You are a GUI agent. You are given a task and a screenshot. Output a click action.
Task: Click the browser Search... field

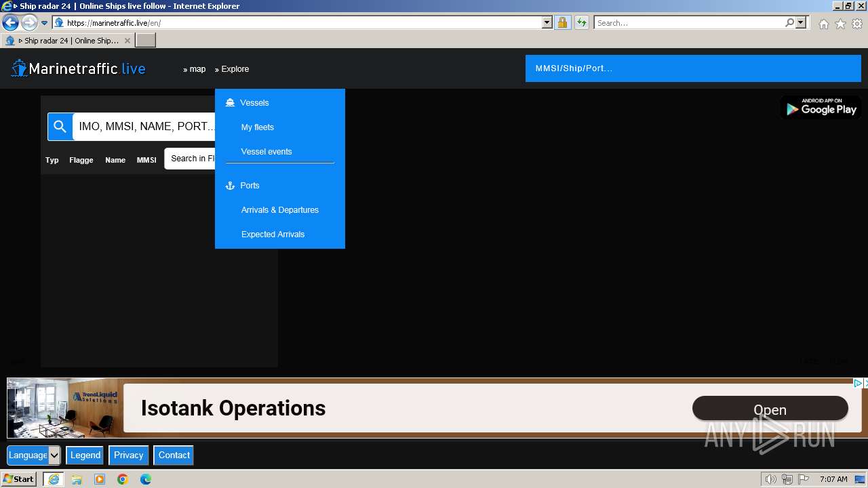(689, 22)
